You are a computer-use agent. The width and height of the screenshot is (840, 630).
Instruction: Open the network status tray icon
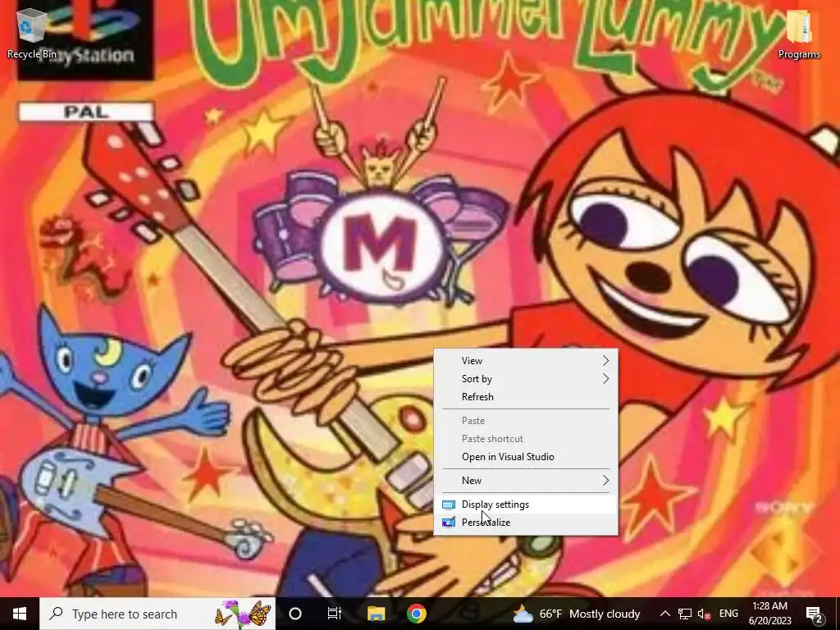pos(685,614)
